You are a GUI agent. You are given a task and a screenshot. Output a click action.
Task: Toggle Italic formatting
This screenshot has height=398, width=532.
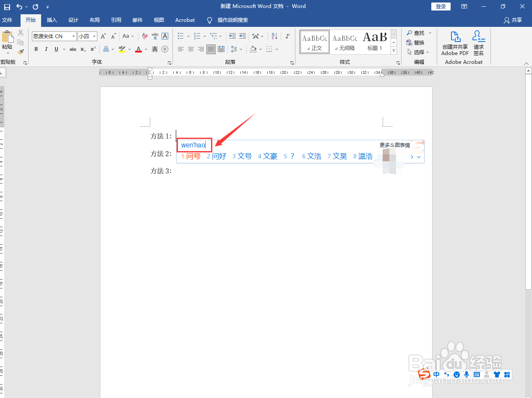click(46, 49)
